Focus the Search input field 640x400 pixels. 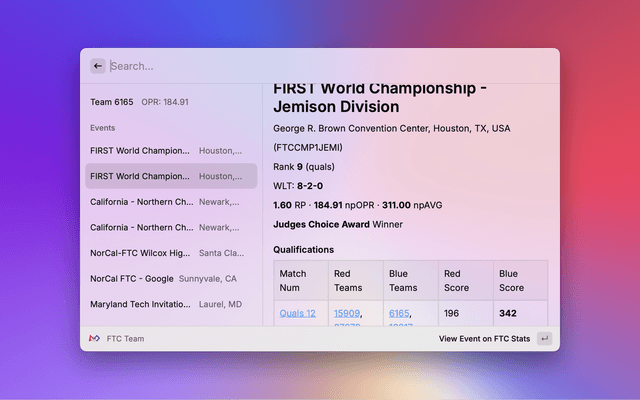pyautogui.click(x=320, y=66)
